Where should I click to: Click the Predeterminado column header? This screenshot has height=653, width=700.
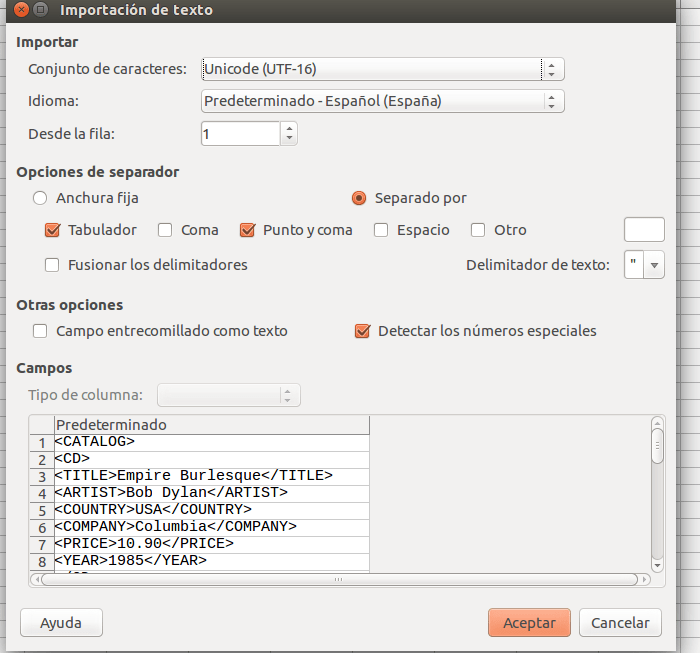(211, 425)
